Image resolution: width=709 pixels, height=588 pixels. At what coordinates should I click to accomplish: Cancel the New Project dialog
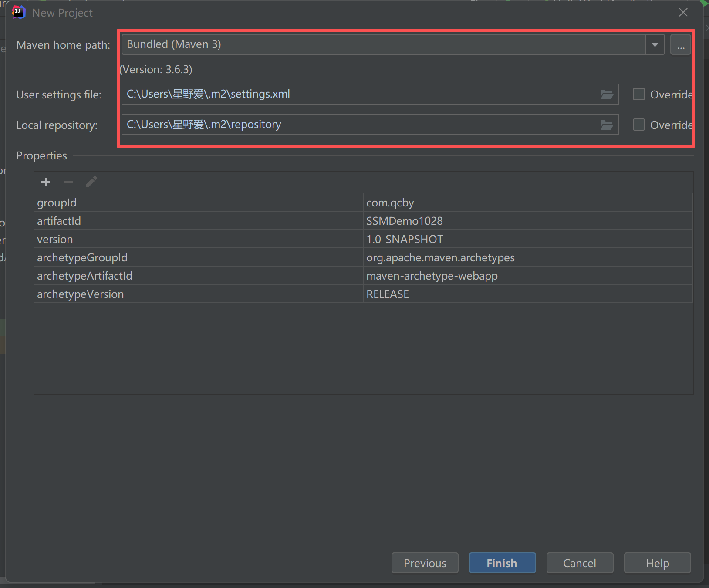click(x=580, y=563)
